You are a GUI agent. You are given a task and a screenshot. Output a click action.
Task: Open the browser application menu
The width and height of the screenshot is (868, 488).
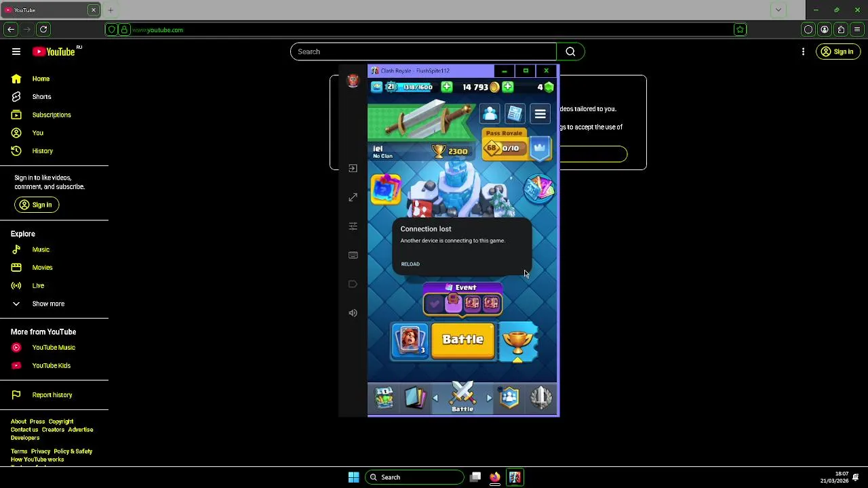(x=857, y=29)
